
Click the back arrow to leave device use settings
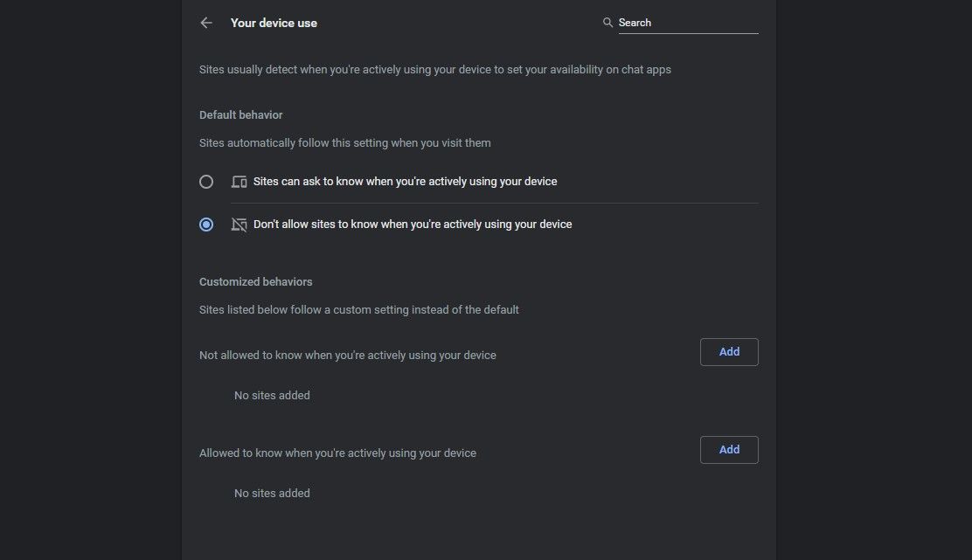(206, 23)
